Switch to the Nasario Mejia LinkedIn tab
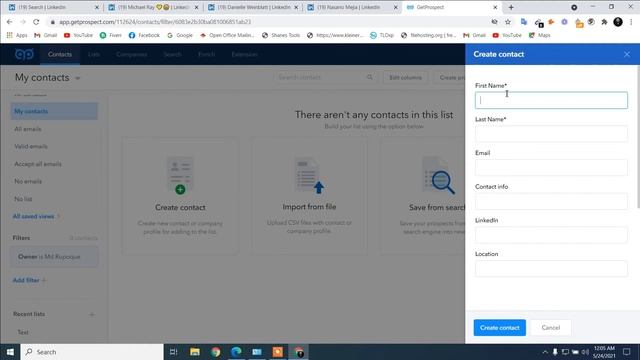This screenshot has width=640, height=360. (353, 7)
